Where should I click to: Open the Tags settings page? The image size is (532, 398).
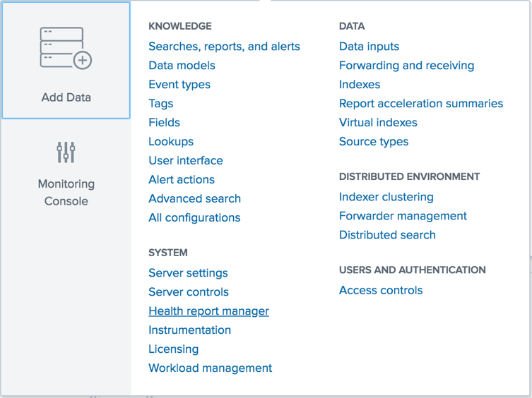click(x=161, y=104)
